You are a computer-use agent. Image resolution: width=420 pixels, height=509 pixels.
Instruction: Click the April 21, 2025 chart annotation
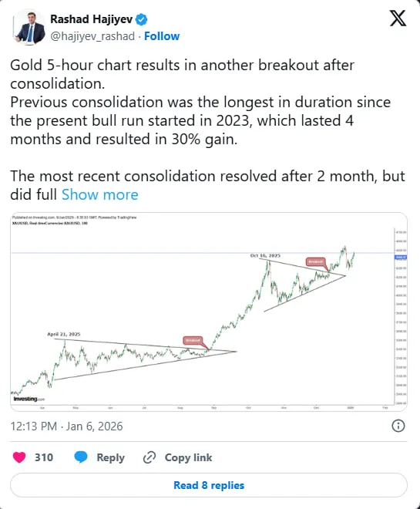tap(64, 334)
